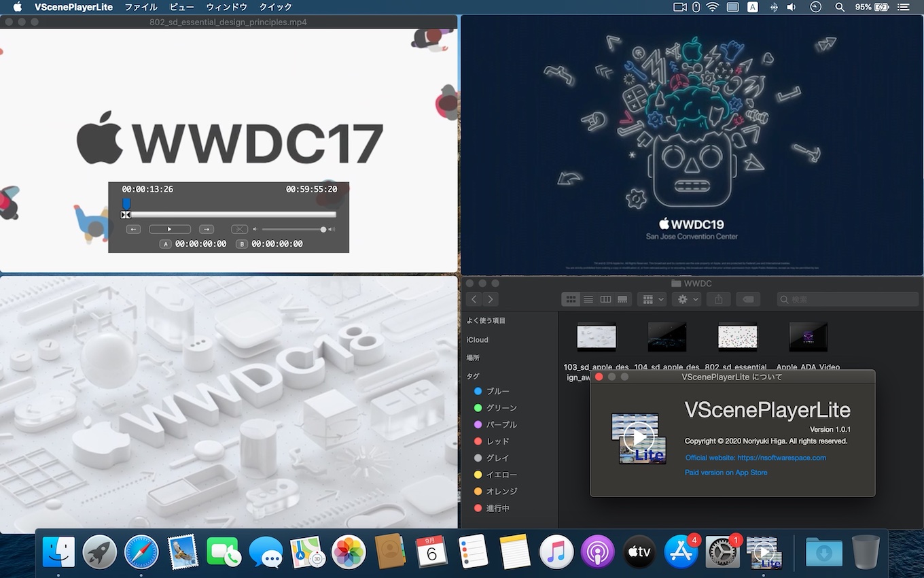Image resolution: width=924 pixels, height=578 pixels.
Task: Click the Wi-Fi icon in the menu bar
Action: tap(713, 7)
